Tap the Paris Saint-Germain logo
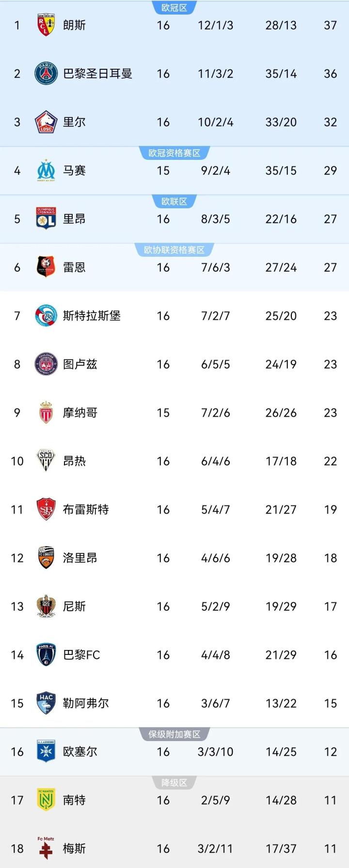This screenshot has height=868, width=349. [46, 74]
